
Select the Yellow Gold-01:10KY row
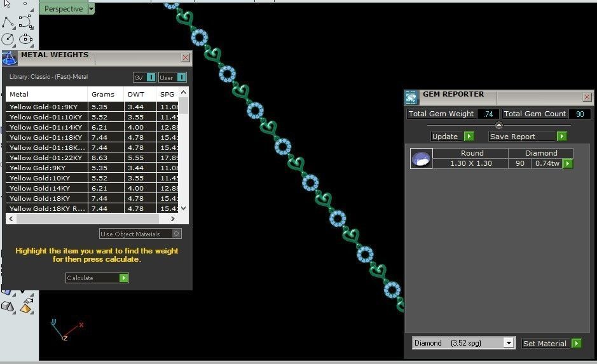92,117
